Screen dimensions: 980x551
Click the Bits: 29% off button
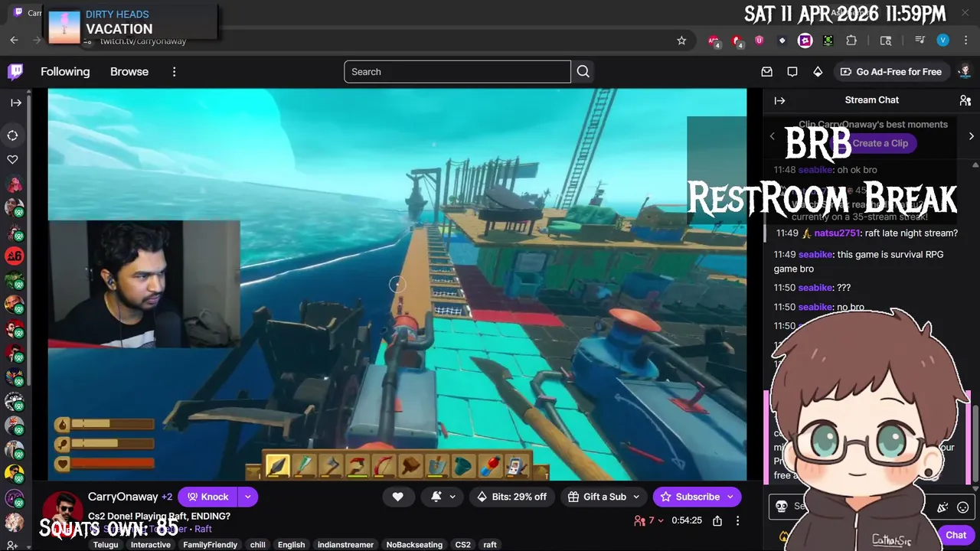click(x=512, y=497)
